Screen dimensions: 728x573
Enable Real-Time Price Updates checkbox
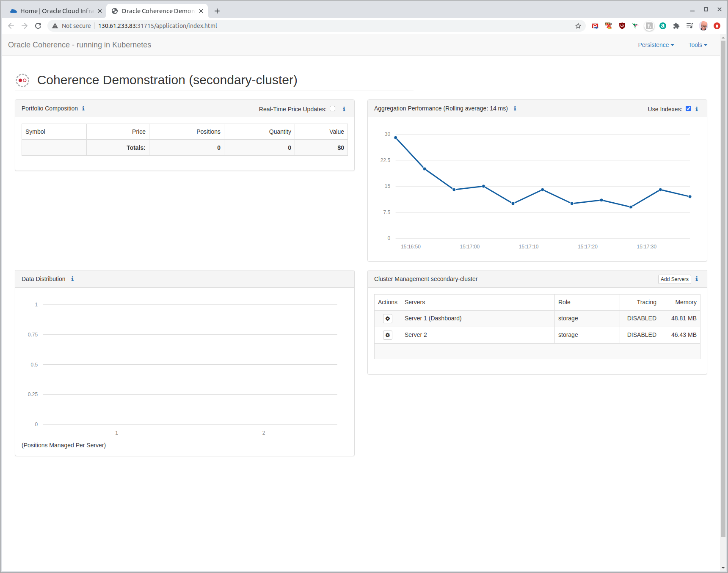click(333, 109)
